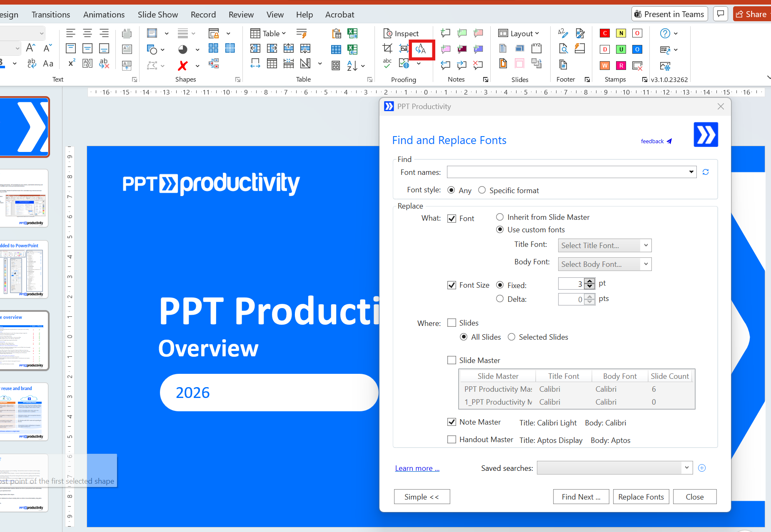
Task: Open the Select Title Font dropdown
Action: point(646,246)
